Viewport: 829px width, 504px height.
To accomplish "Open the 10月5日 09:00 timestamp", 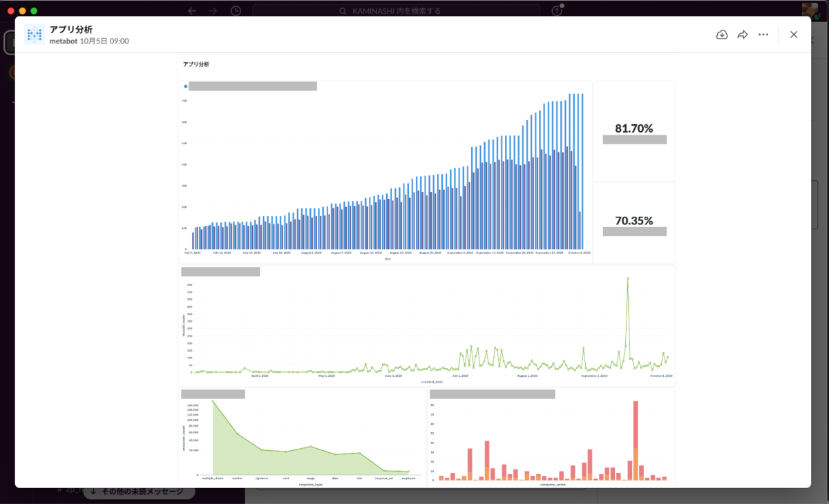I will point(104,41).
